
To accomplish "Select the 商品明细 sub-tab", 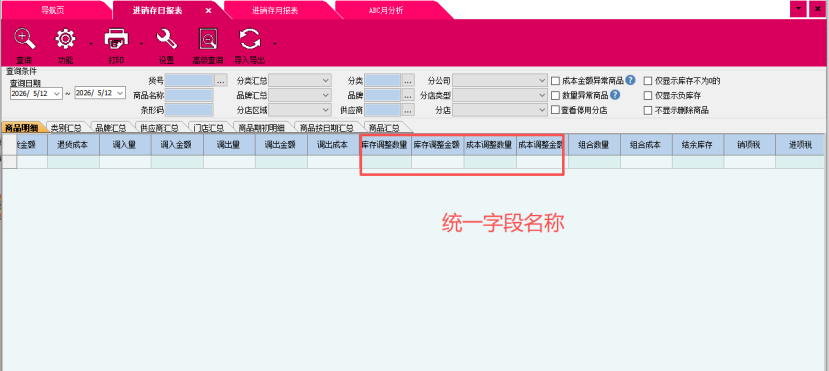I will [x=21, y=127].
